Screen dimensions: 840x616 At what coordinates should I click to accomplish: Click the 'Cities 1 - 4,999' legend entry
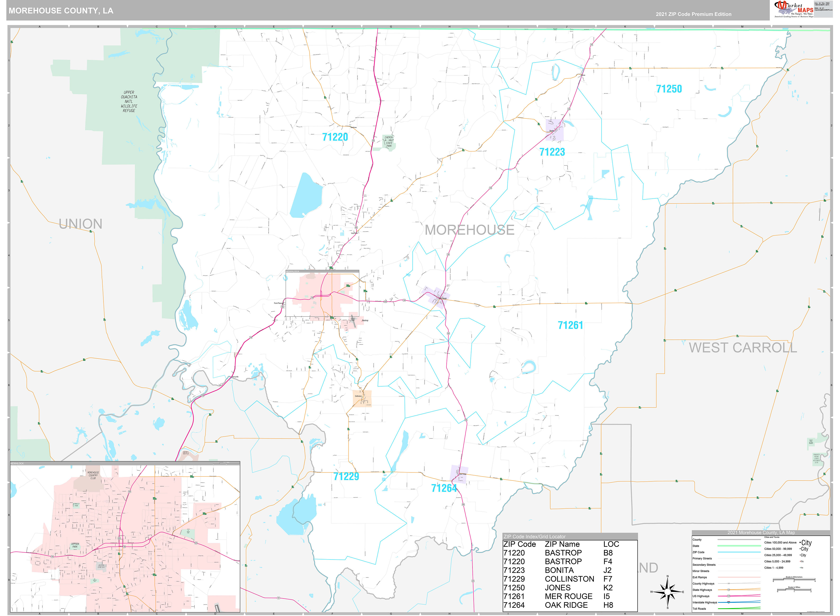click(774, 567)
